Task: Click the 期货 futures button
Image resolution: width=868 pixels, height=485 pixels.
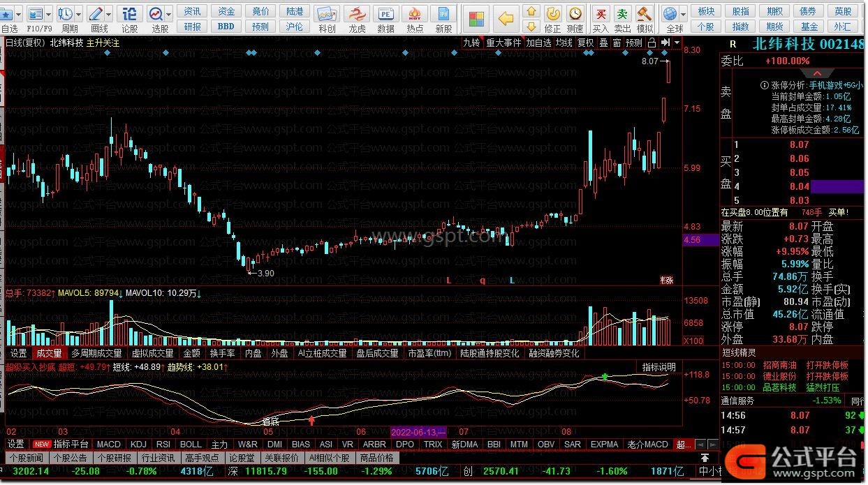Action: [x=775, y=26]
